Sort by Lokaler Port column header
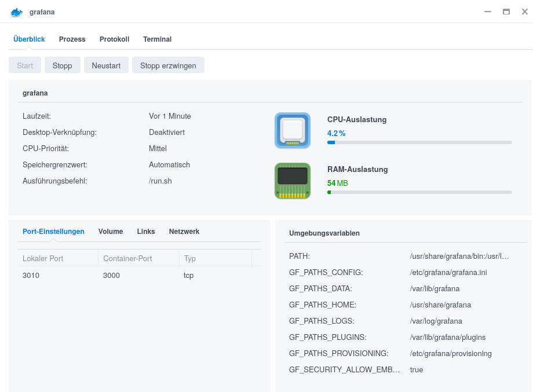533x392 pixels. click(x=58, y=258)
